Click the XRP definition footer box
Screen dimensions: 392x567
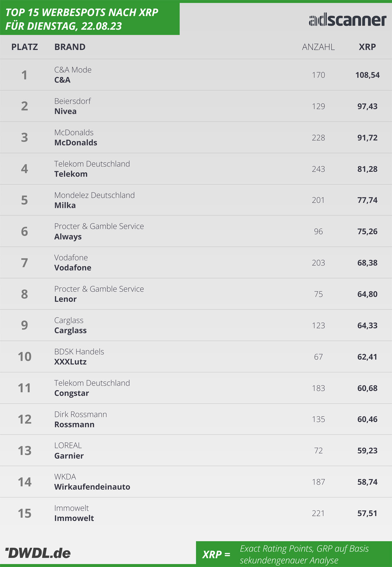pos(294,554)
